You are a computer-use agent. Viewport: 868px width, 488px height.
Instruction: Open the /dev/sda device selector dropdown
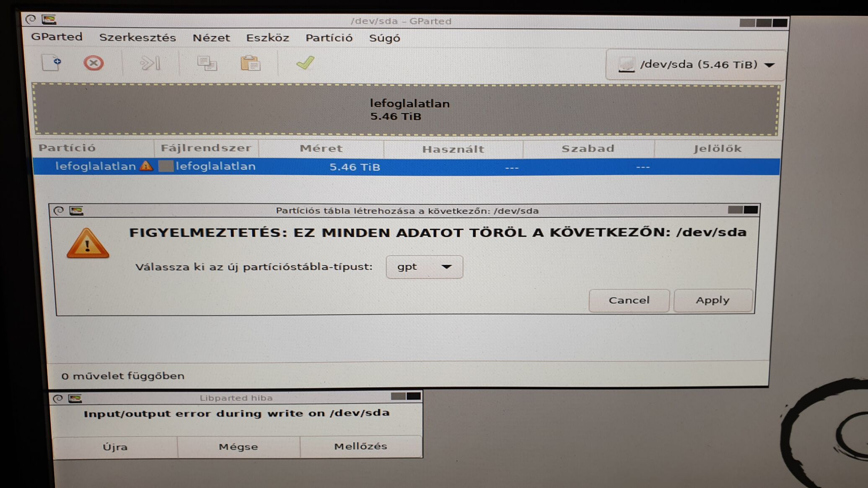tap(696, 65)
